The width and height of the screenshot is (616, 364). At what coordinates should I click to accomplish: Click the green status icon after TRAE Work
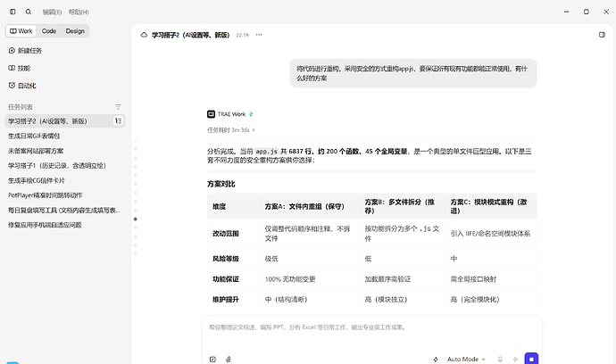tap(251, 114)
